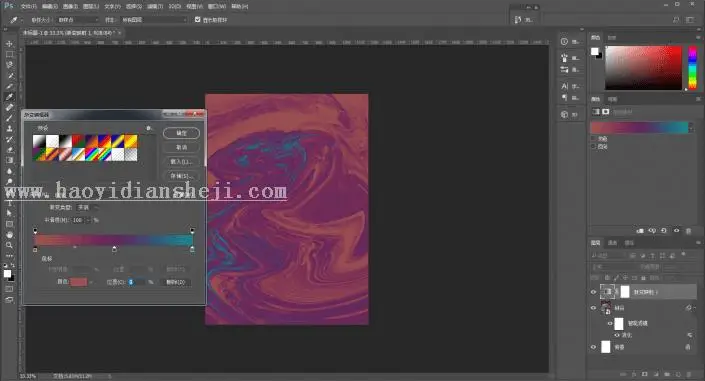This screenshot has height=381, width=705.
Task: Open the gradient presets gear menu
Action: coord(148,128)
